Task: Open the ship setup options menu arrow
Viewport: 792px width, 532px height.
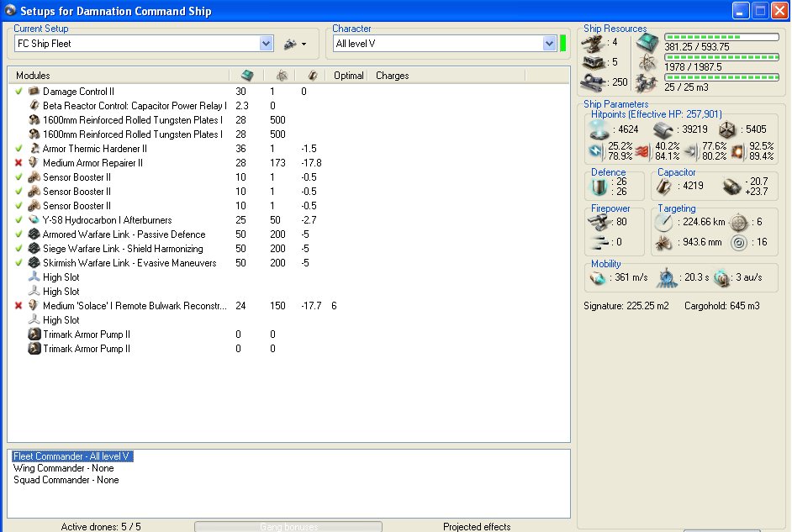Action: click(x=304, y=45)
